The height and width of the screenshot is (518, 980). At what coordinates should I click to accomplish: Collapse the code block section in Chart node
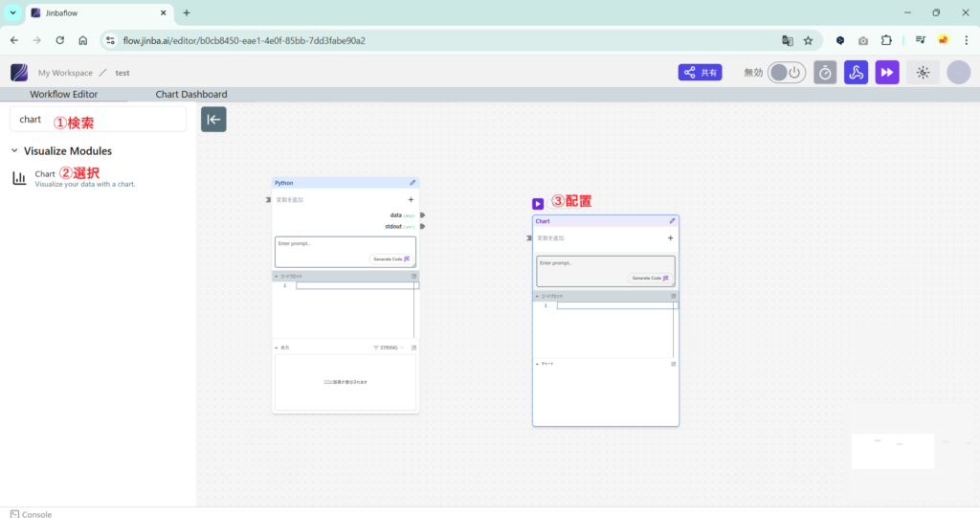pos(538,297)
